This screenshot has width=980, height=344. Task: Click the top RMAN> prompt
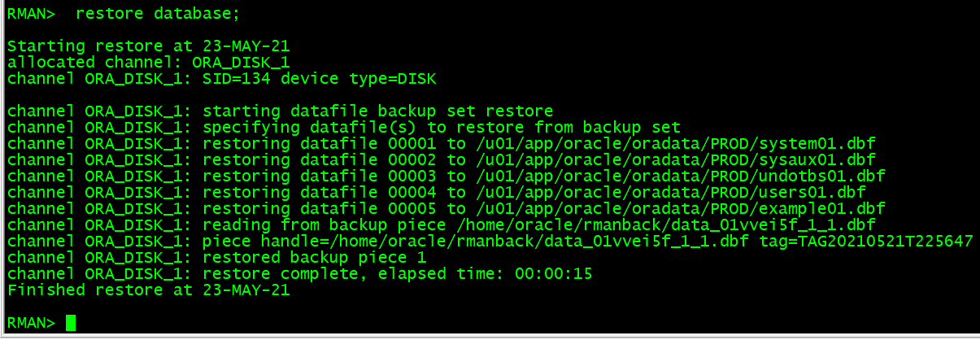pos(32,14)
